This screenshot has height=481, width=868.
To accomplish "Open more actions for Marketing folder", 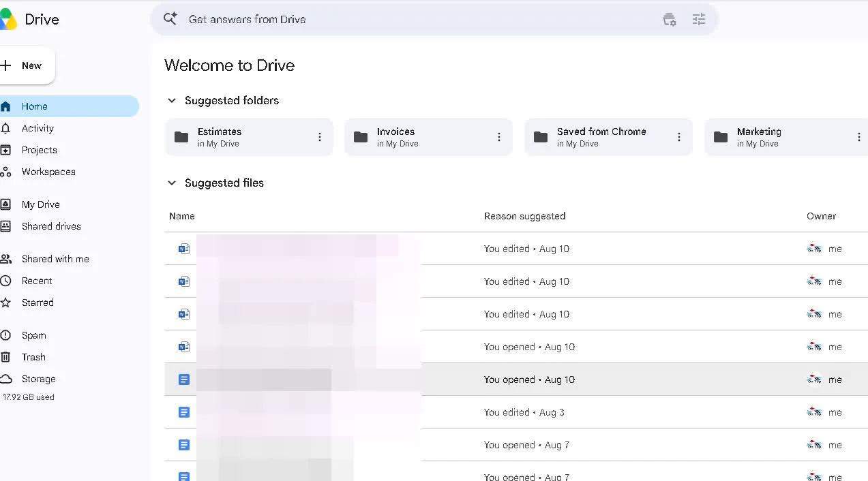I will [x=858, y=137].
